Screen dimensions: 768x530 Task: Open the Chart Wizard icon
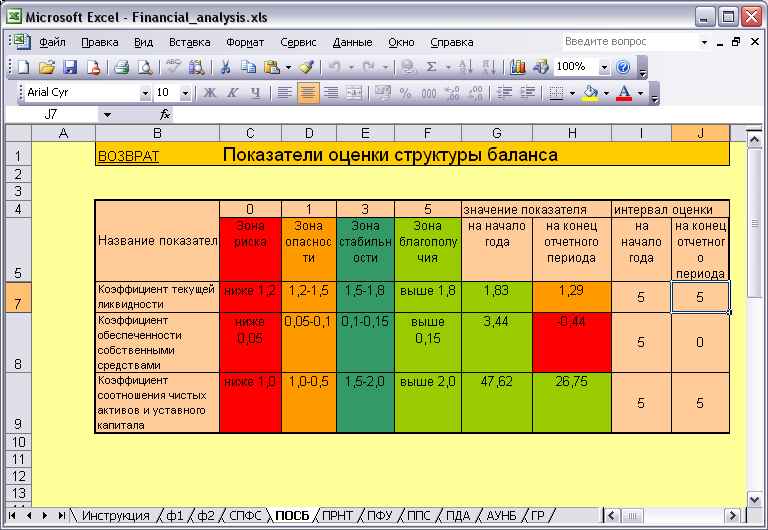pos(518,67)
